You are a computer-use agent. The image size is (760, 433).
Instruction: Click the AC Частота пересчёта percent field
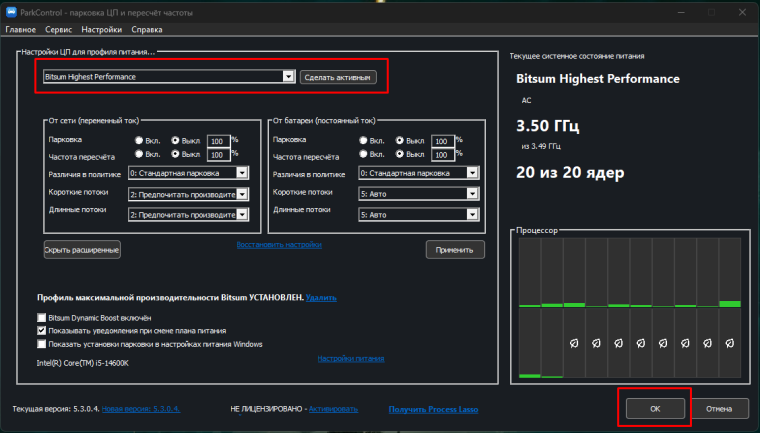[218, 155]
